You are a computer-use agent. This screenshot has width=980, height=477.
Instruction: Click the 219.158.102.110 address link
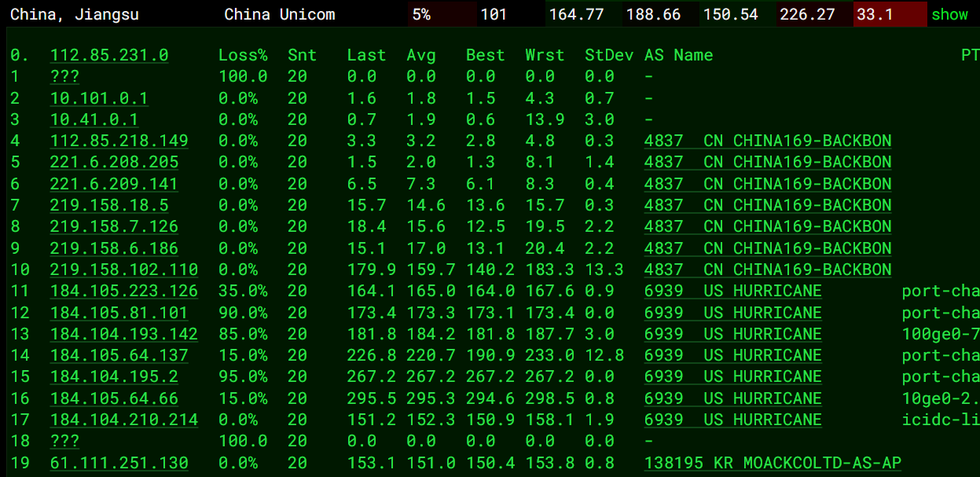click(124, 270)
